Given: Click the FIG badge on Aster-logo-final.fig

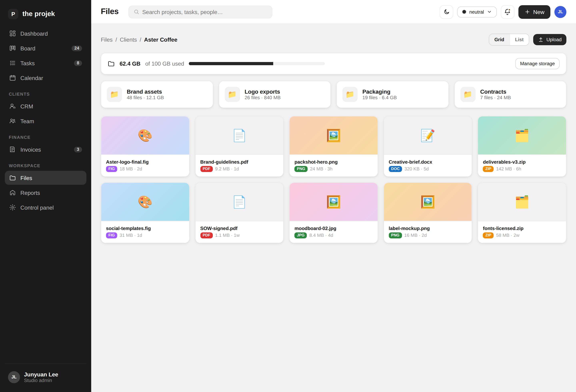Looking at the screenshot, I should (112, 169).
